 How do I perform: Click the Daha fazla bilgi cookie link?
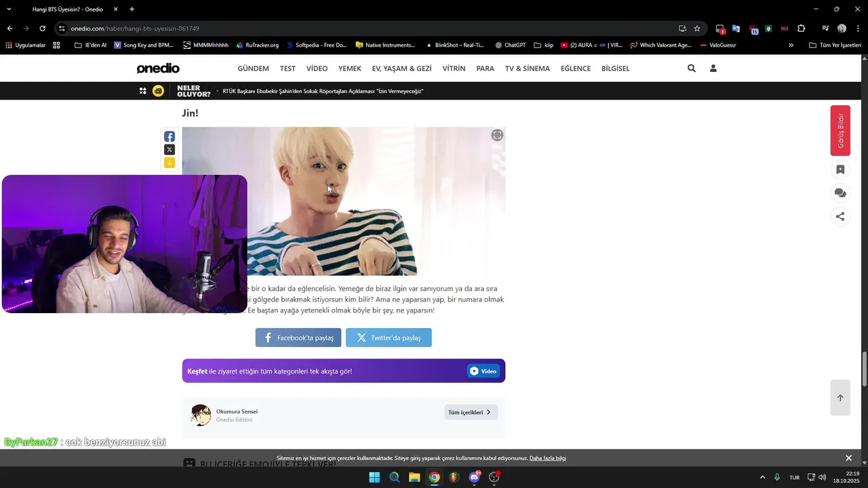[x=548, y=458]
